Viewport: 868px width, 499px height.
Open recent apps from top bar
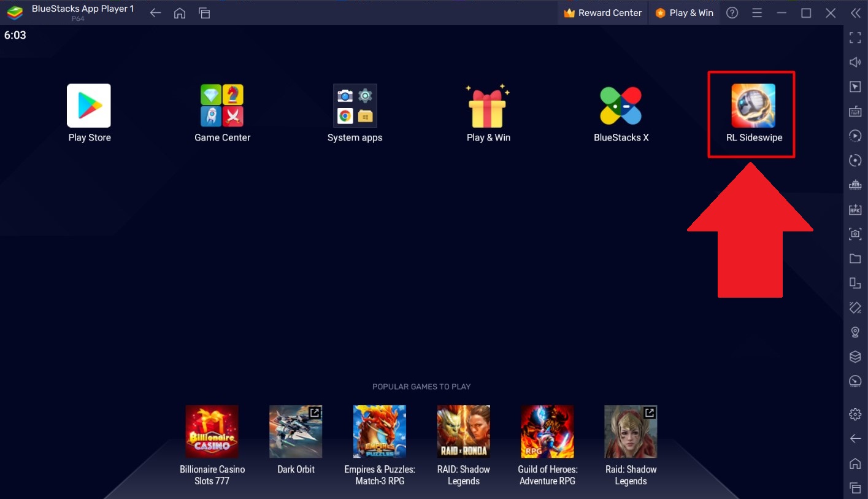pos(204,13)
